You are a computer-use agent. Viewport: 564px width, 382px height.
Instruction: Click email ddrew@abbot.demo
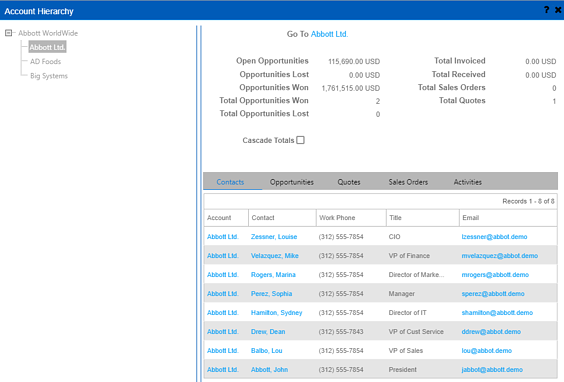pos(491,332)
